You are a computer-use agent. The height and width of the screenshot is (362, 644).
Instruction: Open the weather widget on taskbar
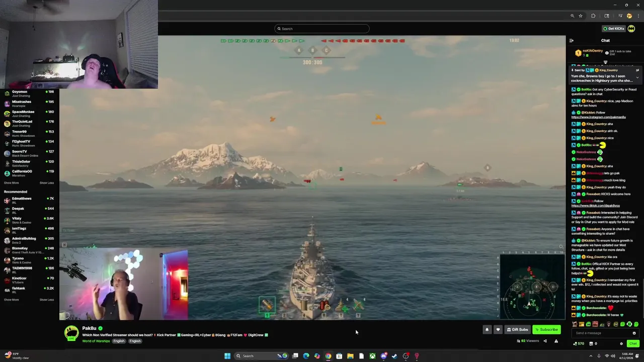17,356
